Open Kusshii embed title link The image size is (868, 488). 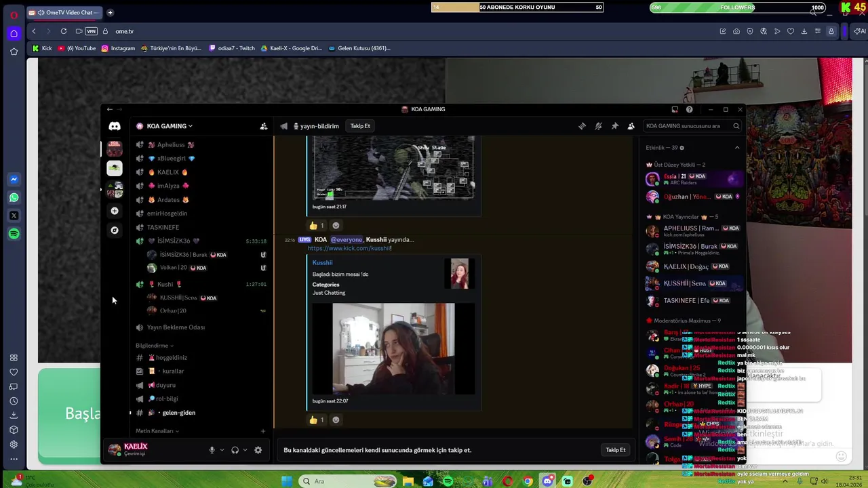pos(322,263)
